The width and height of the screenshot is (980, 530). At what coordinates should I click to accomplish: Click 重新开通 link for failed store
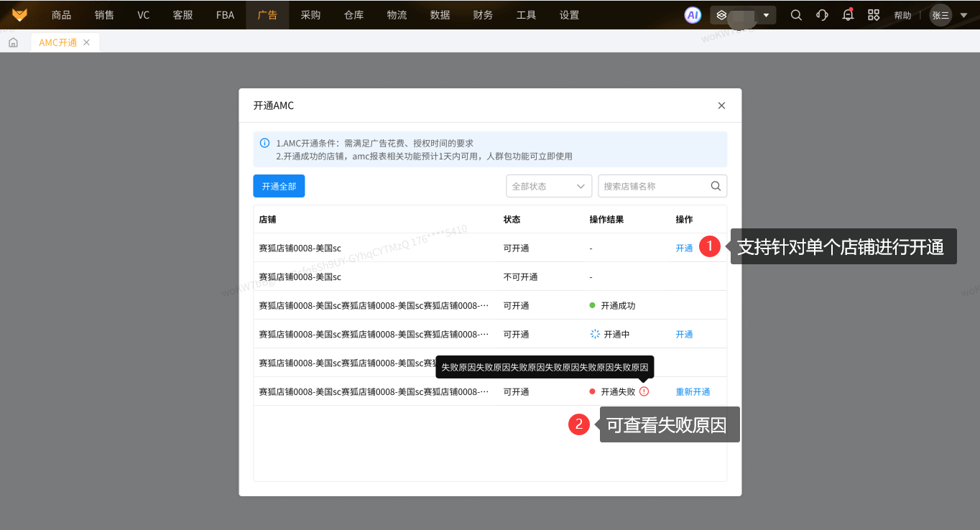tap(693, 391)
